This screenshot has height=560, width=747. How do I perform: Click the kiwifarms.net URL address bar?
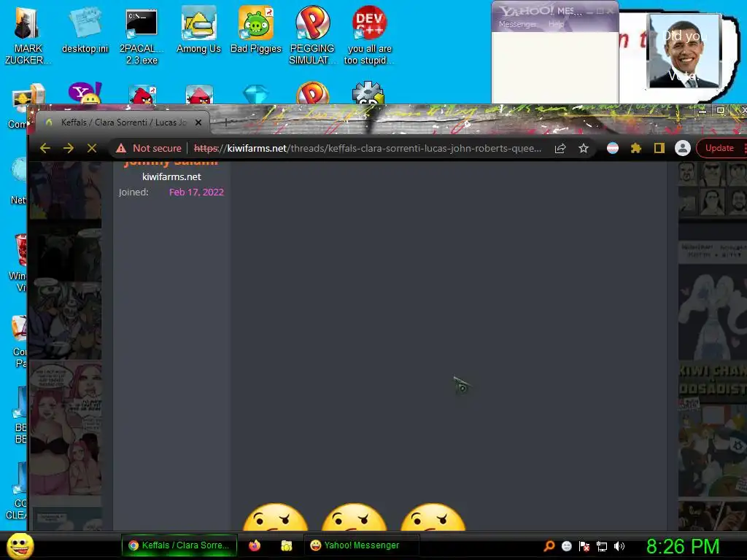point(367,148)
